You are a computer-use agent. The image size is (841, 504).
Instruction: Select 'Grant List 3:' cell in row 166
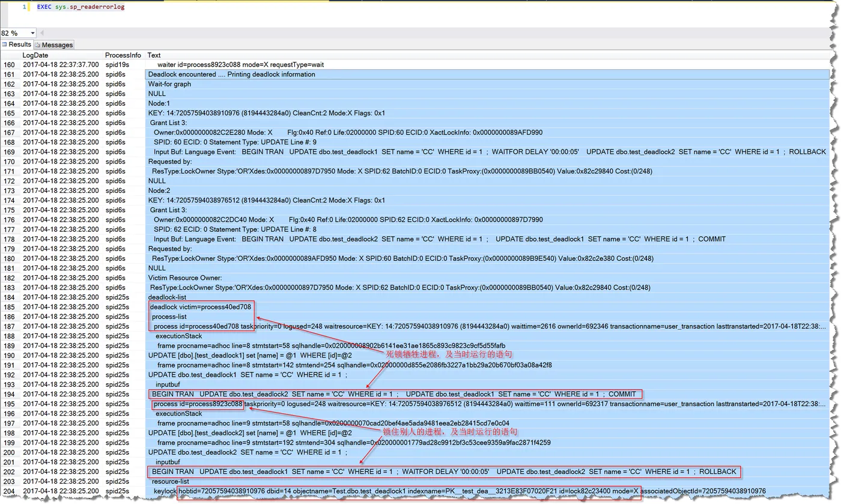coord(487,123)
